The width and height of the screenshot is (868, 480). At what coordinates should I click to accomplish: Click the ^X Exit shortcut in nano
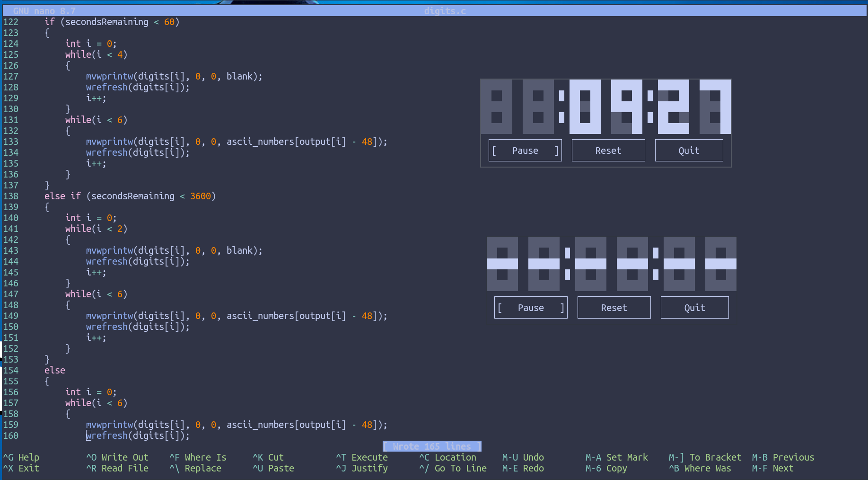click(x=21, y=468)
